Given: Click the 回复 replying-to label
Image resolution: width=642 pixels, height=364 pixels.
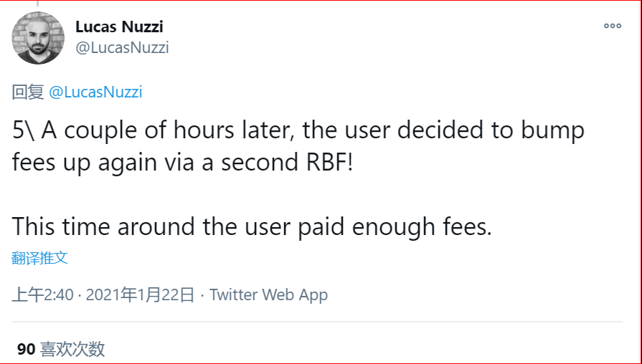Looking at the screenshot, I should coord(28,92).
